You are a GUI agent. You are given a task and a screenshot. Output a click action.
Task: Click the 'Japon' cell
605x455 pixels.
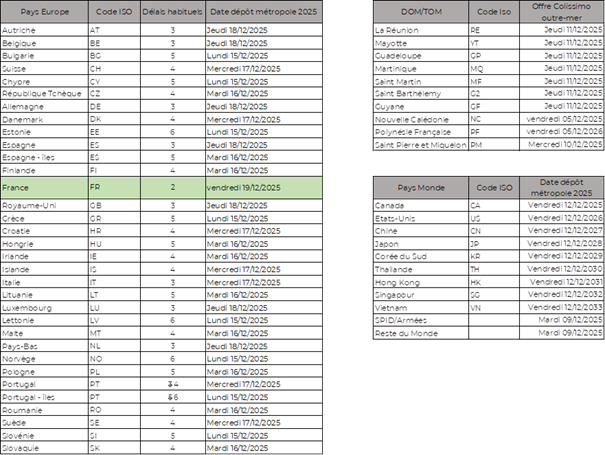(421, 244)
